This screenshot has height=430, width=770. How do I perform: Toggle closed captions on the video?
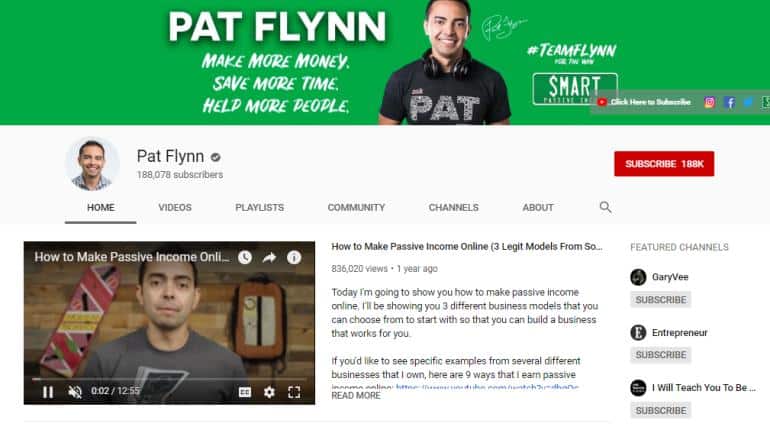point(245,392)
